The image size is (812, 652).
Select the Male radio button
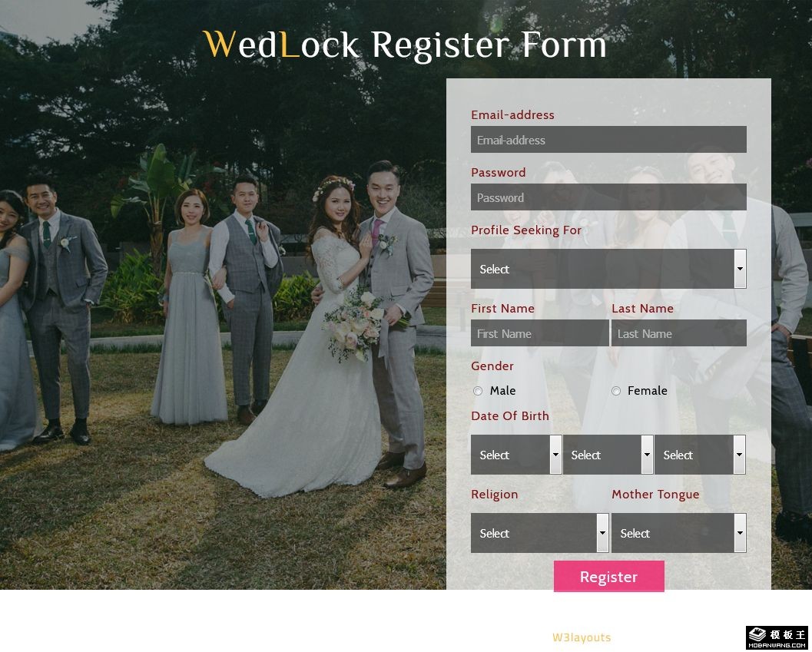478,391
